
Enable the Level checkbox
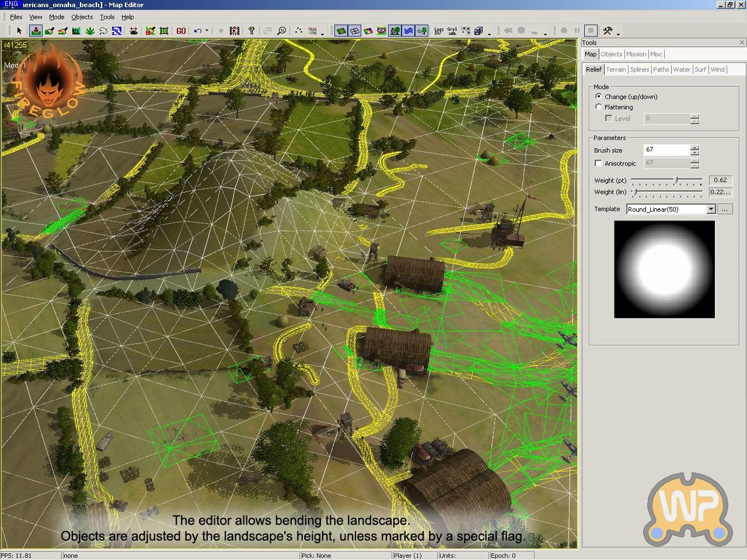609,118
